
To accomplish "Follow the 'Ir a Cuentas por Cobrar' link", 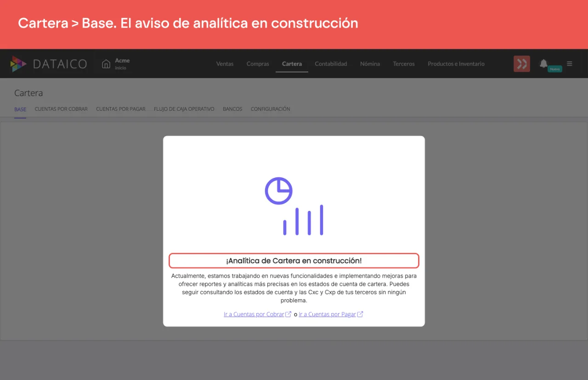I will (257, 315).
